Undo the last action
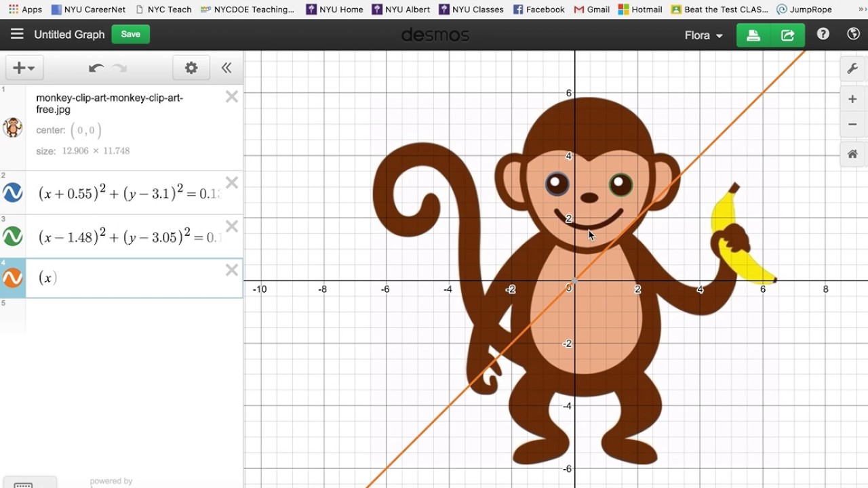 pos(96,68)
